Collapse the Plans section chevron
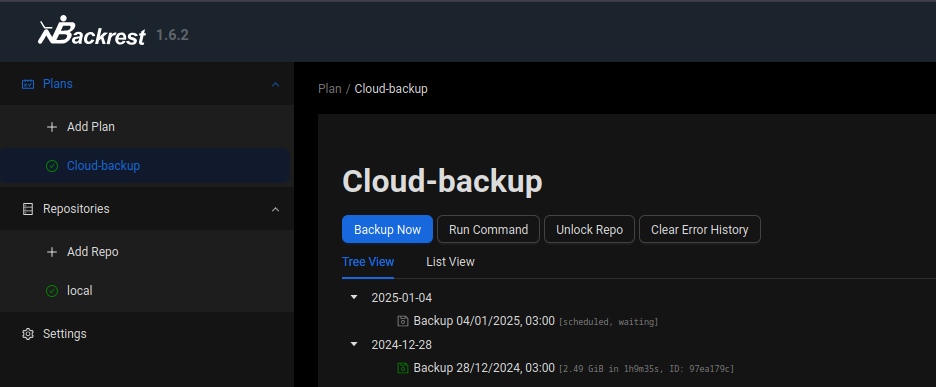Image resolution: width=936 pixels, height=387 pixels. (275, 84)
